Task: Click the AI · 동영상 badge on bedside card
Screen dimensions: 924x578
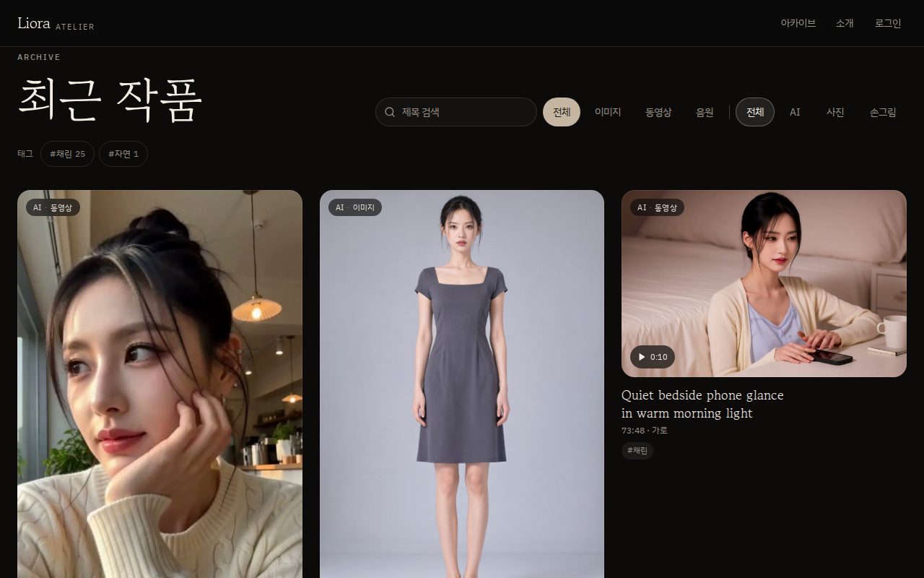Action: tap(657, 207)
